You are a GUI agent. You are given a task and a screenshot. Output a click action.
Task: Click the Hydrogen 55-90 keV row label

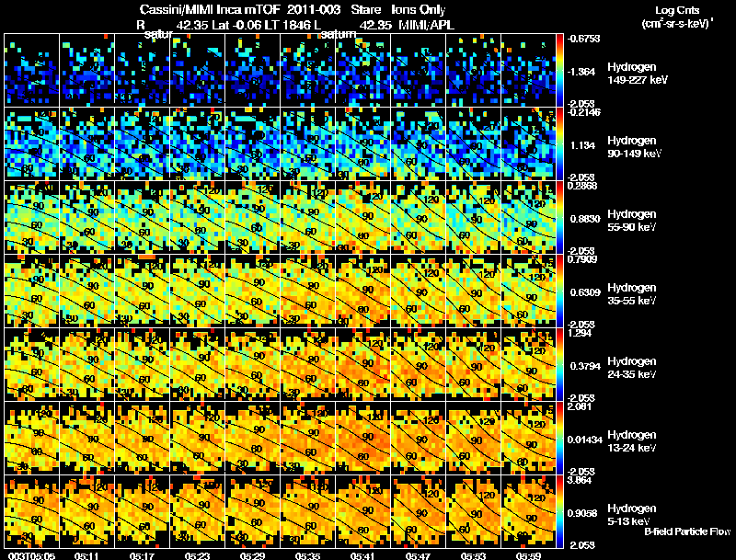point(632,221)
